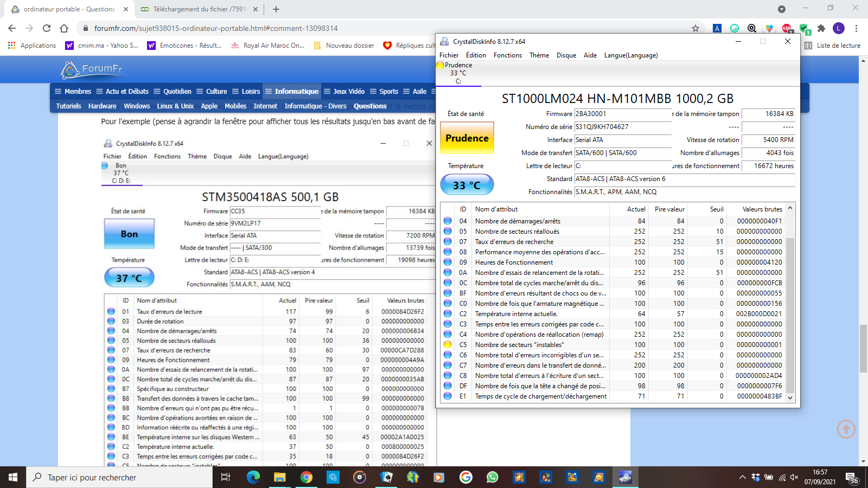Open the AdBlock ABP extension icon
Viewport: 868px width, 488px height.
coord(787,28)
